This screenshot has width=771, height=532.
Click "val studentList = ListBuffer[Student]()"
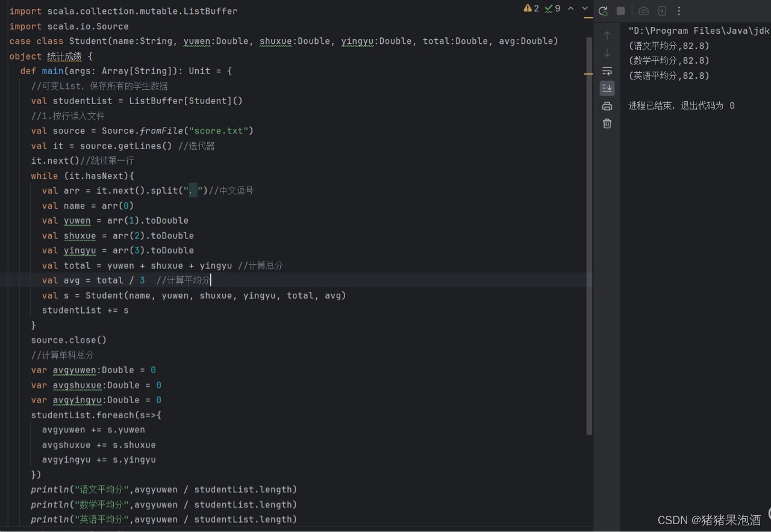click(137, 101)
